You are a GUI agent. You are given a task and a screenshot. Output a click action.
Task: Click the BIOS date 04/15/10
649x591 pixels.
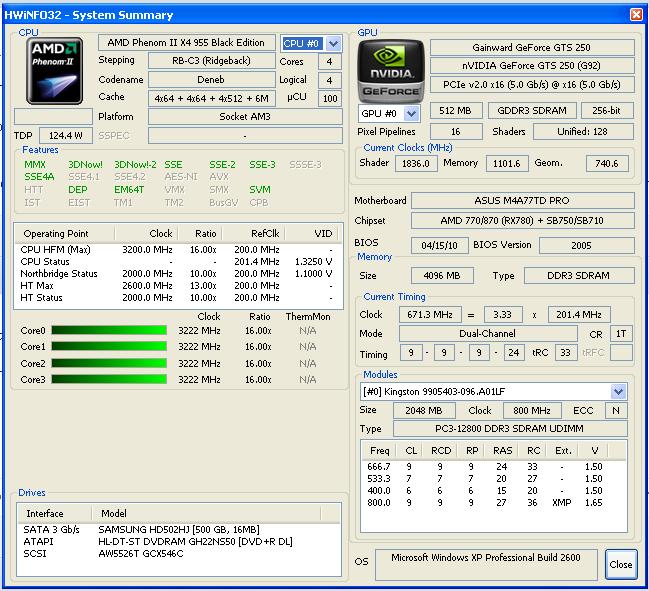click(440, 245)
